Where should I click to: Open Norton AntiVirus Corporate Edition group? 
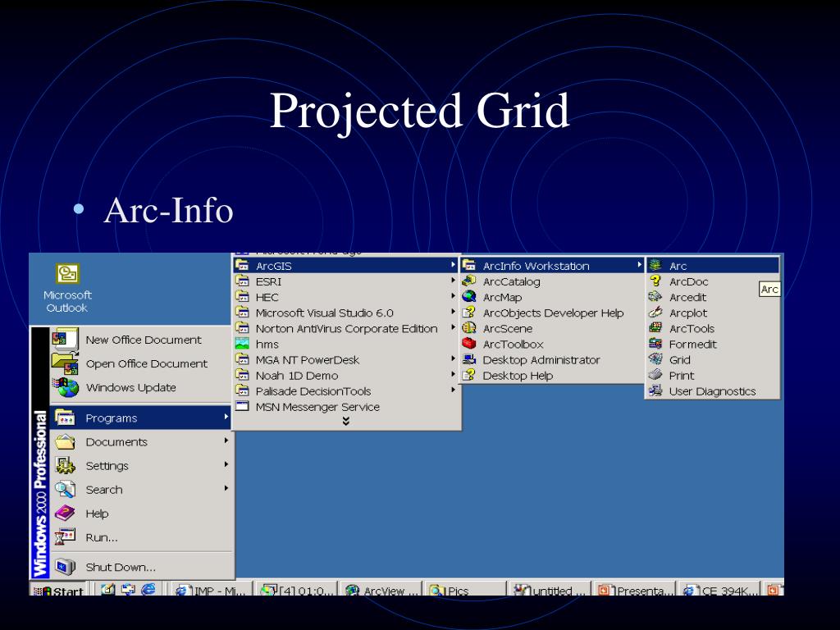pyautogui.click(x=346, y=328)
